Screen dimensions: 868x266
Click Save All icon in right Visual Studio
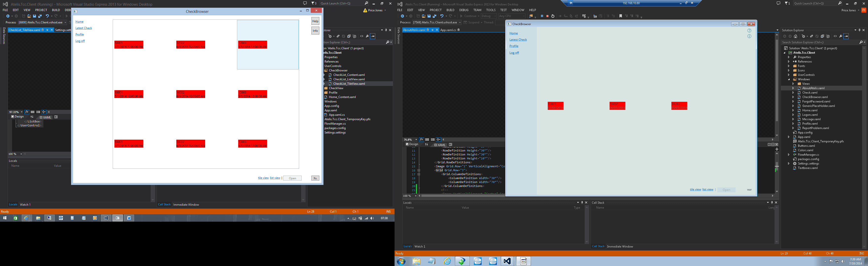tap(434, 16)
